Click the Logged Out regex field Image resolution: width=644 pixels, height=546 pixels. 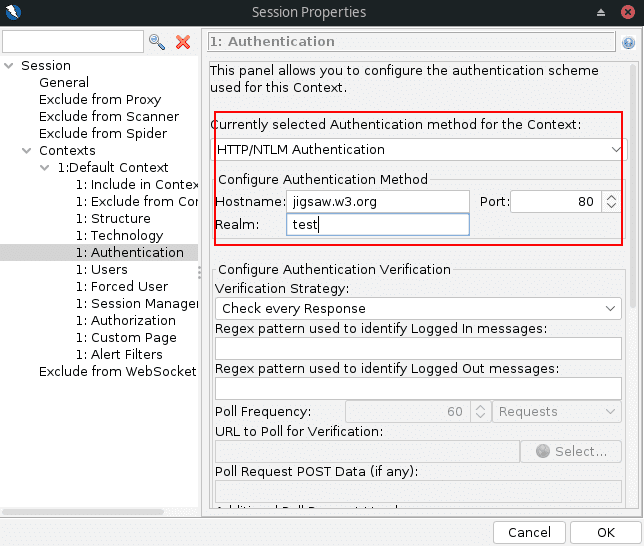point(418,389)
